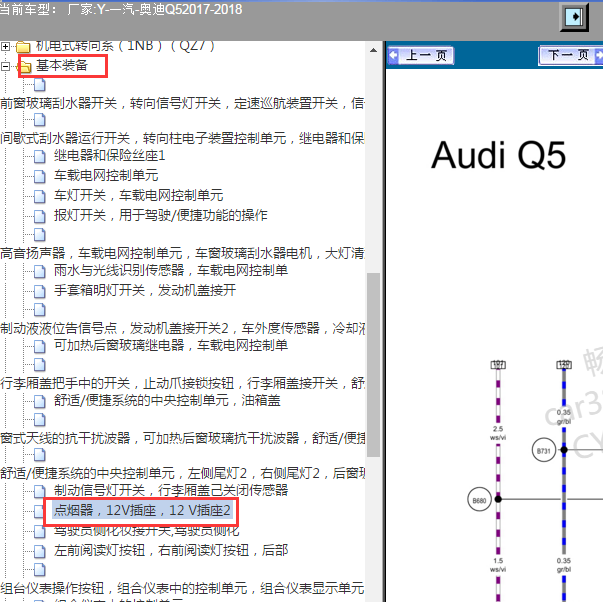
Task: Click document icon beside 左前阅读灯按钮
Action: pyautogui.click(x=39, y=551)
